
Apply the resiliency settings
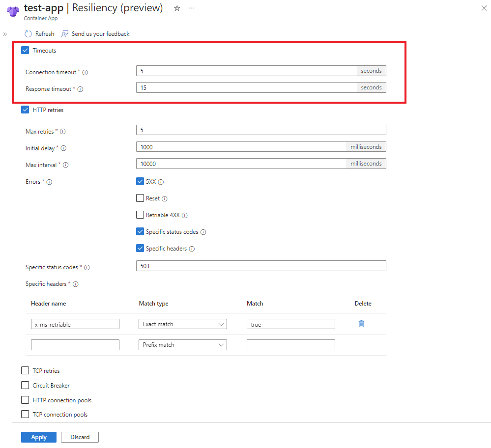pos(38,437)
